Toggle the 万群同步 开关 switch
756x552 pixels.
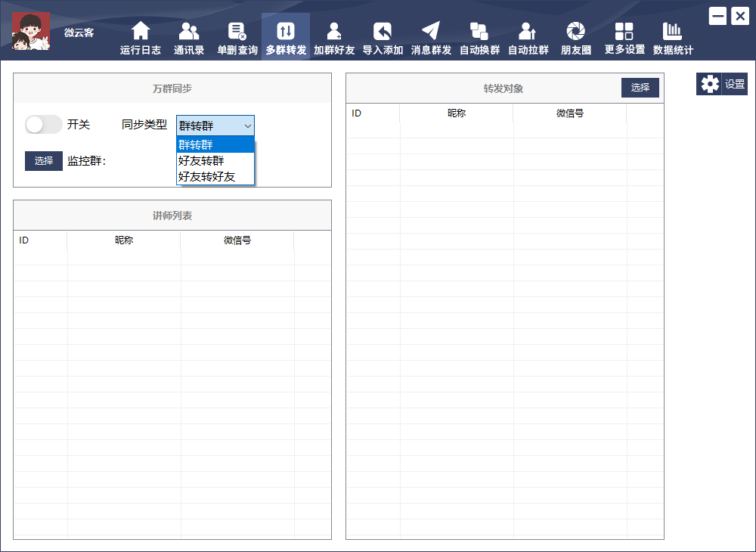[43, 125]
